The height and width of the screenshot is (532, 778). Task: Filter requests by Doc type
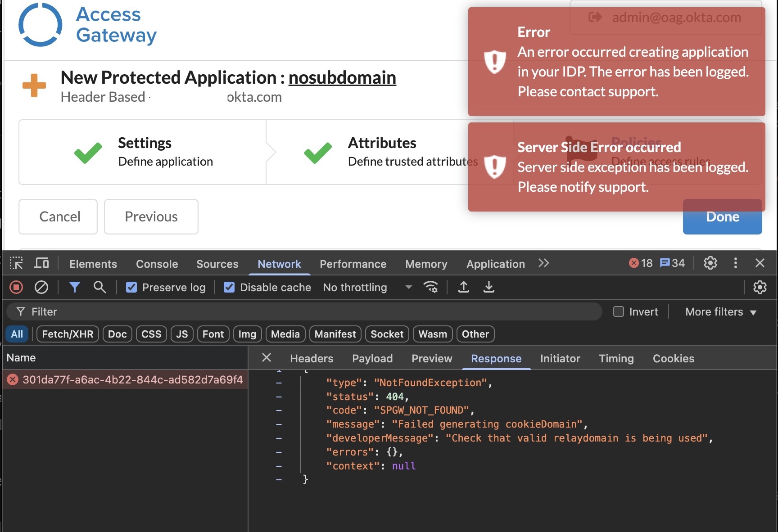tap(118, 334)
